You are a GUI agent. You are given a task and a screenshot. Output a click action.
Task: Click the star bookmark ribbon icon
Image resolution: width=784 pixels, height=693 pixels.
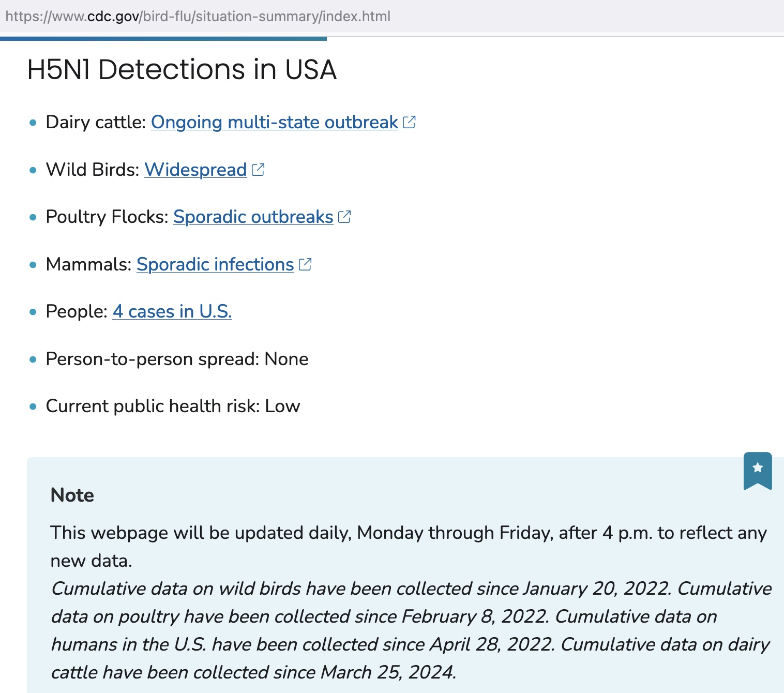[758, 470]
